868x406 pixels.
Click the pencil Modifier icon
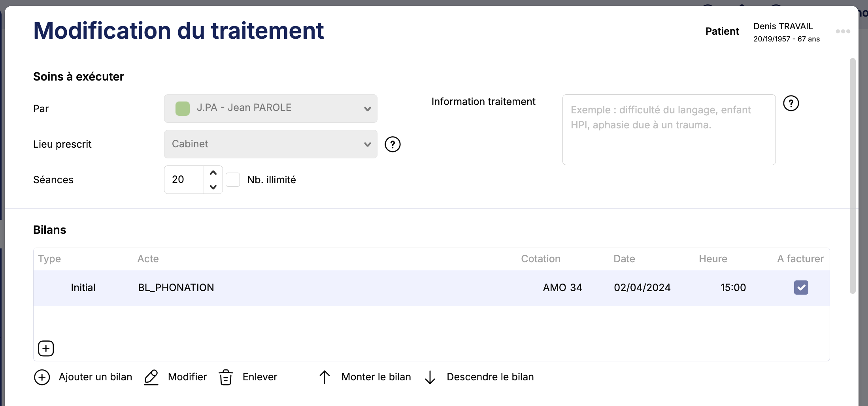coord(151,377)
